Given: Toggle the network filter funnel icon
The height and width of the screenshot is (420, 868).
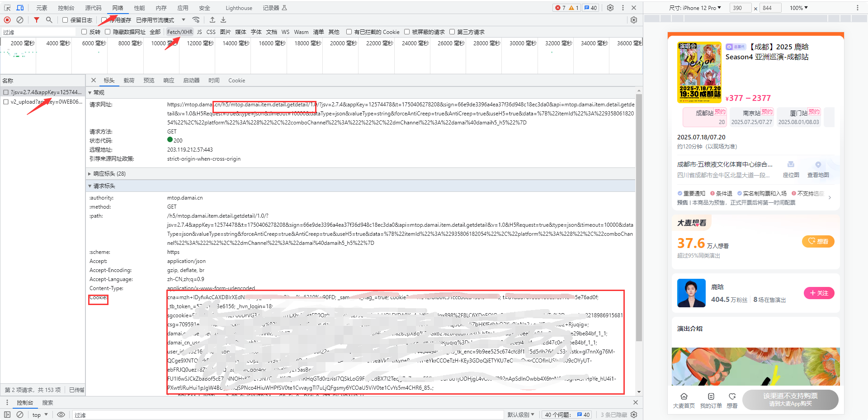Looking at the screenshot, I should click(37, 20).
